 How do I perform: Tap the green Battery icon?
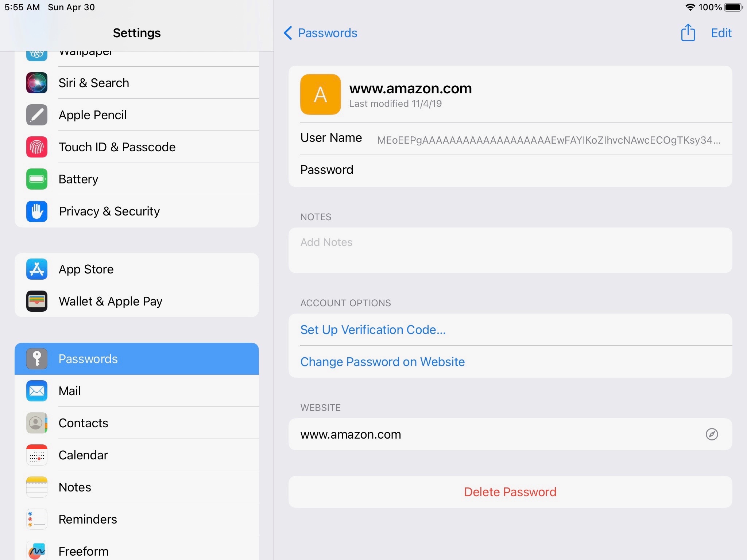(x=37, y=179)
